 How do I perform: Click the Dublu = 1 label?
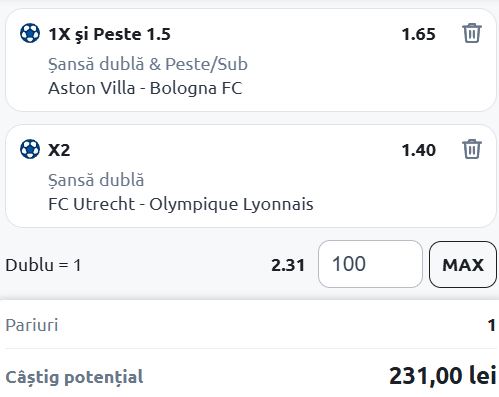(x=43, y=265)
